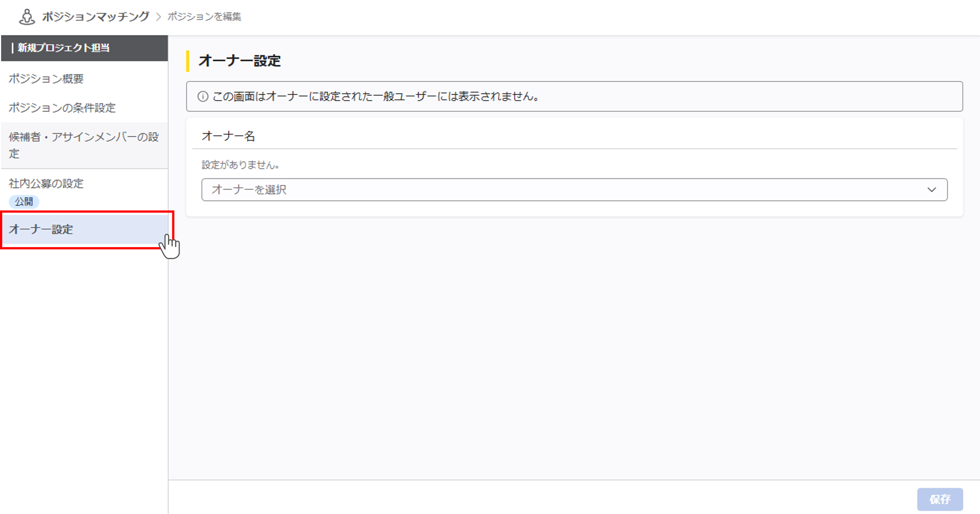Screen dimensions: 980x514
Task: Click the オーナー設定 page heading
Action: click(240, 61)
